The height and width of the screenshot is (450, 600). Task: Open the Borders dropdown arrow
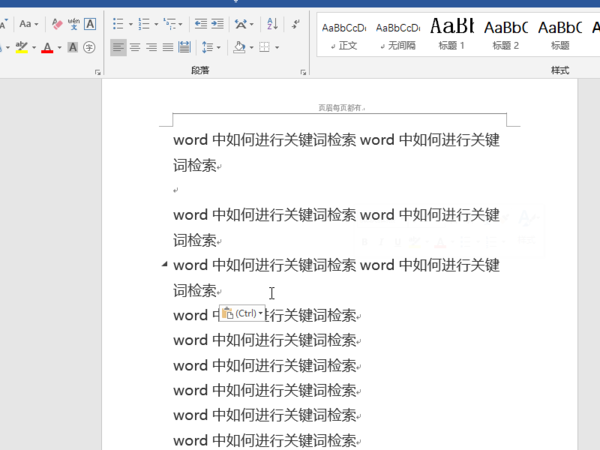click(277, 47)
